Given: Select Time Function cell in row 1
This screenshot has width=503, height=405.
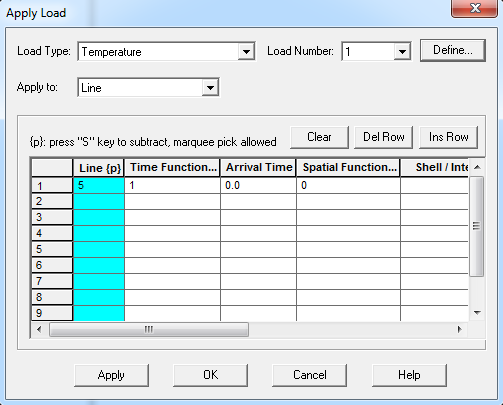Looking at the screenshot, I should (x=172, y=185).
